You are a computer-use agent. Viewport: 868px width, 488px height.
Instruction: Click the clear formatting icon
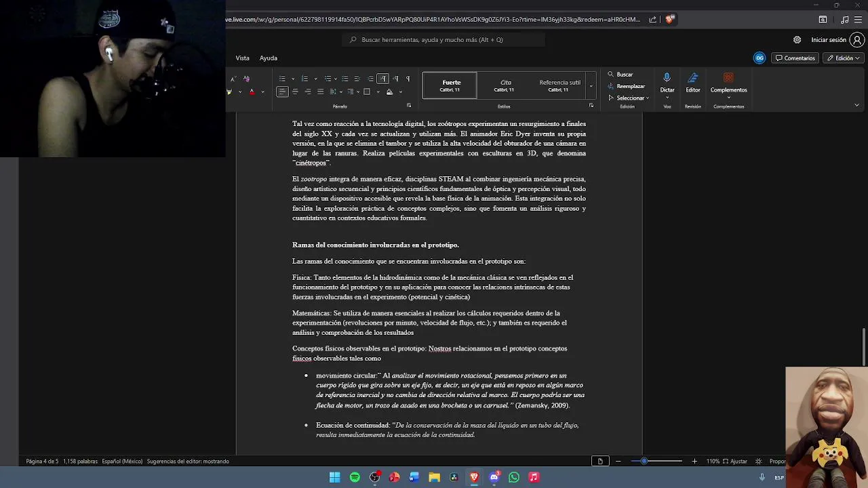(246, 79)
